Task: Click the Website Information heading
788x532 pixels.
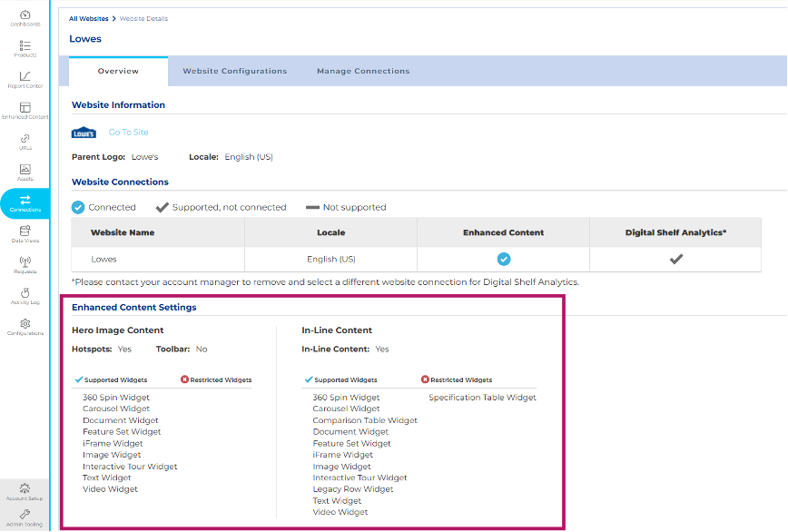Action: 119,105
